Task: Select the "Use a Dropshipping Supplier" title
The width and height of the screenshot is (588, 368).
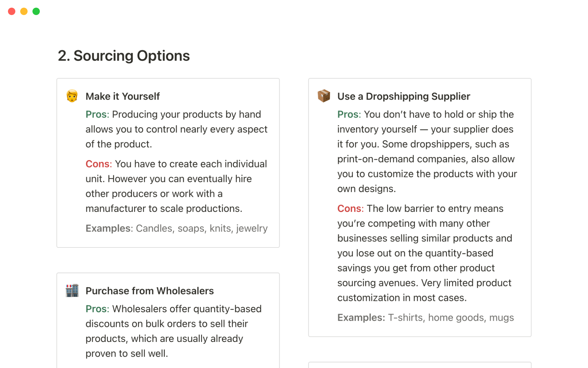Action: (x=403, y=96)
